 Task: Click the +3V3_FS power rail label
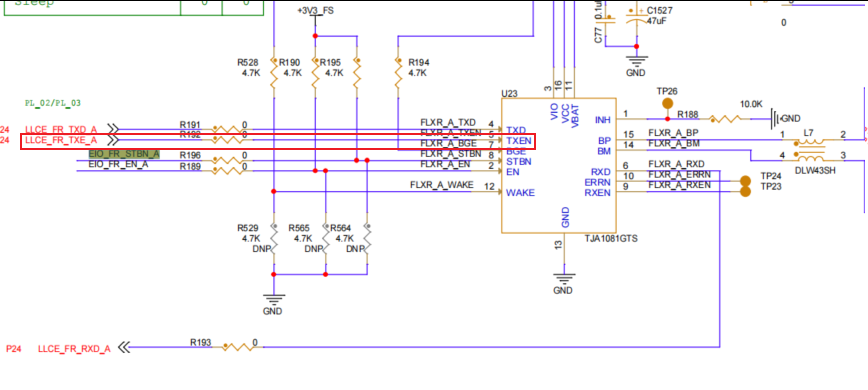[316, 11]
